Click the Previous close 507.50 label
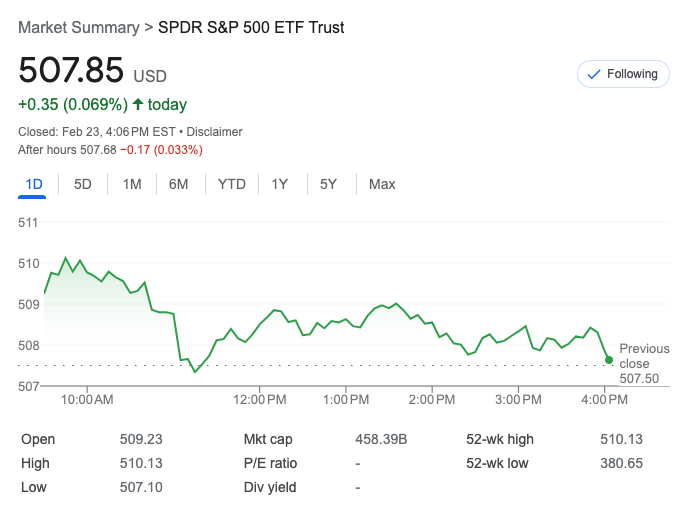Screen dimensions: 686x507 (x=644, y=364)
